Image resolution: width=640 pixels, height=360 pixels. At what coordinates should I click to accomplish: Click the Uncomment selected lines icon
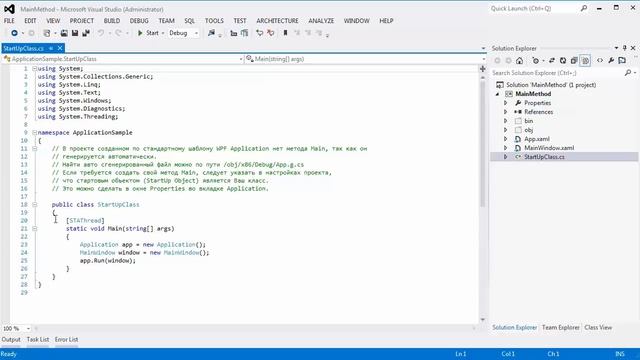[270, 33]
